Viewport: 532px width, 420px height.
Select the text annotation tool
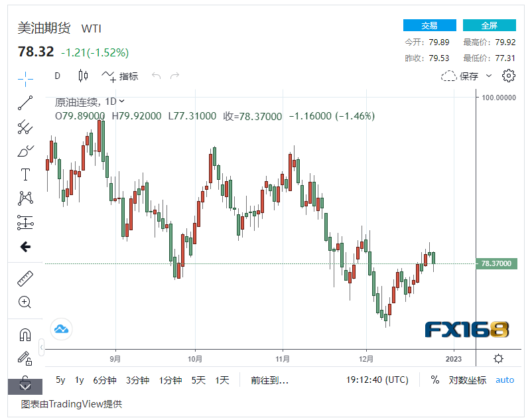point(25,175)
